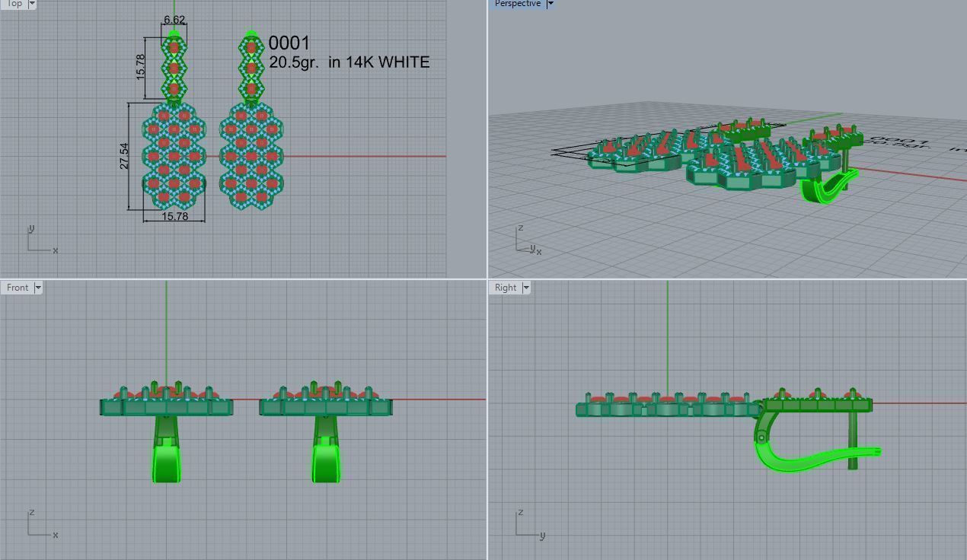Select the '20.5gr. in 14K WHITE' text
Screen dimensions: 967x560
349,62
